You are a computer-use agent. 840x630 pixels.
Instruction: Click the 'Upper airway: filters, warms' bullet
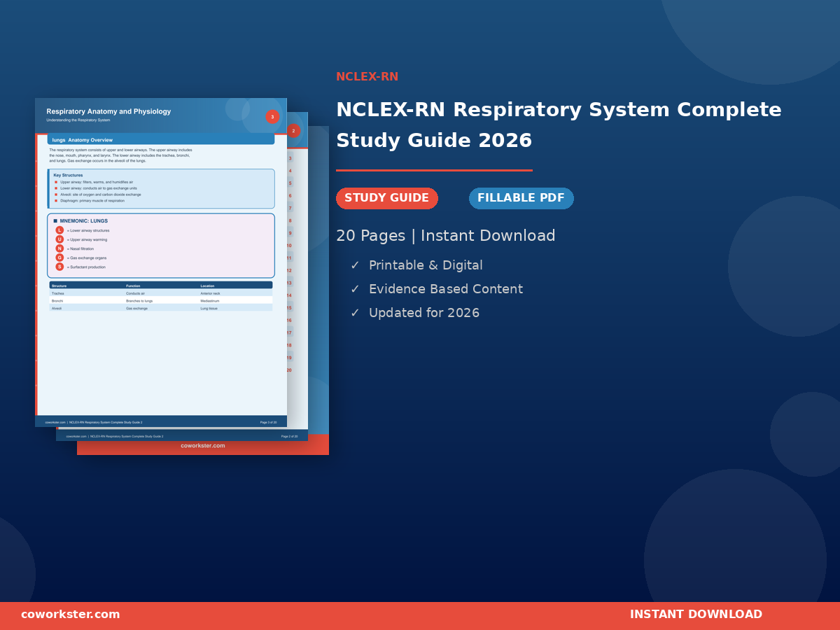pos(96,182)
